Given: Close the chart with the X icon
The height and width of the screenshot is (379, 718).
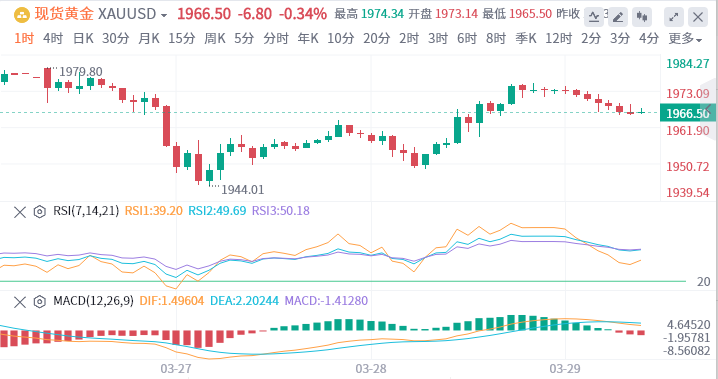Looking at the screenshot, I should click(x=698, y=17).
